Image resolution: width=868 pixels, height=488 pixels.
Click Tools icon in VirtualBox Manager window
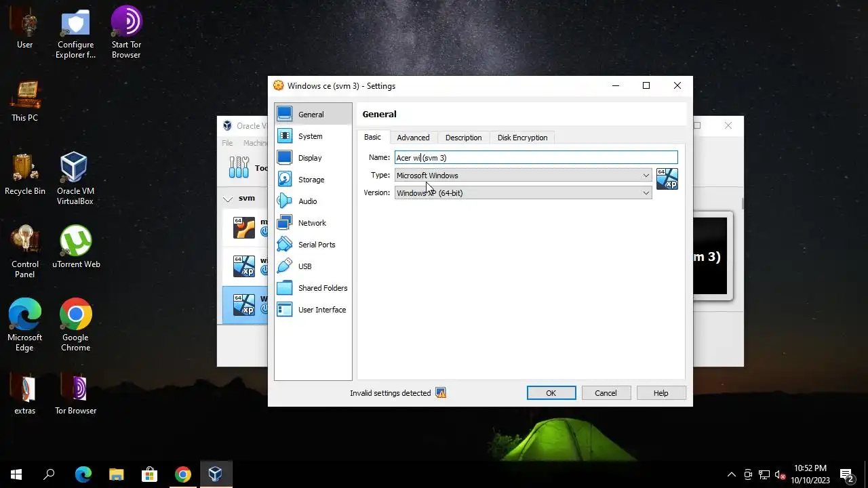239,167
